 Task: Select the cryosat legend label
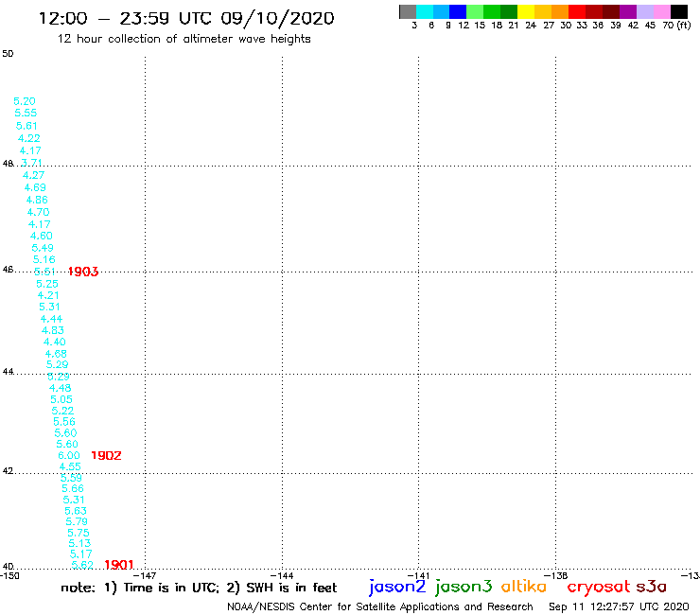pos(599,587)
